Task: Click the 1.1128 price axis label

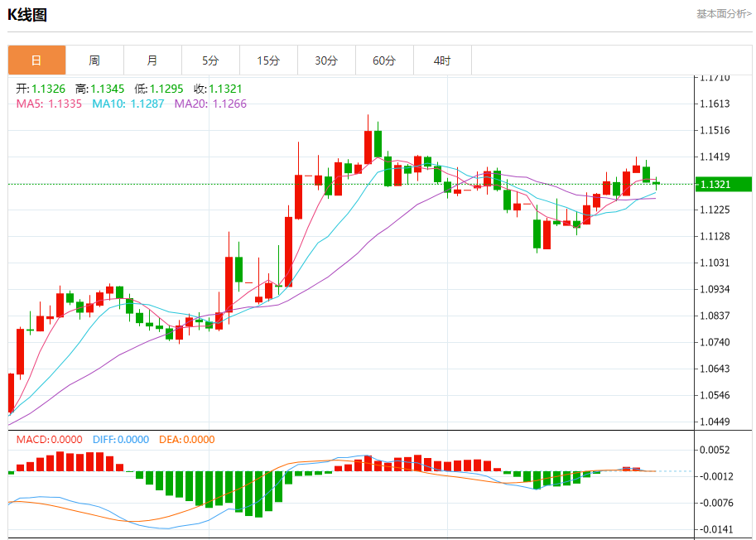Action: (715, 236)
